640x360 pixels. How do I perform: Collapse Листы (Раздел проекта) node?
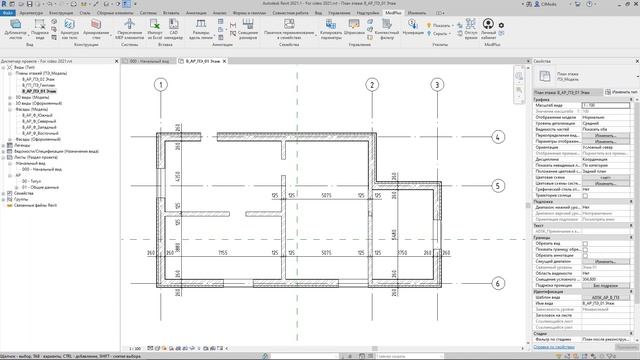tap(3, 157)
